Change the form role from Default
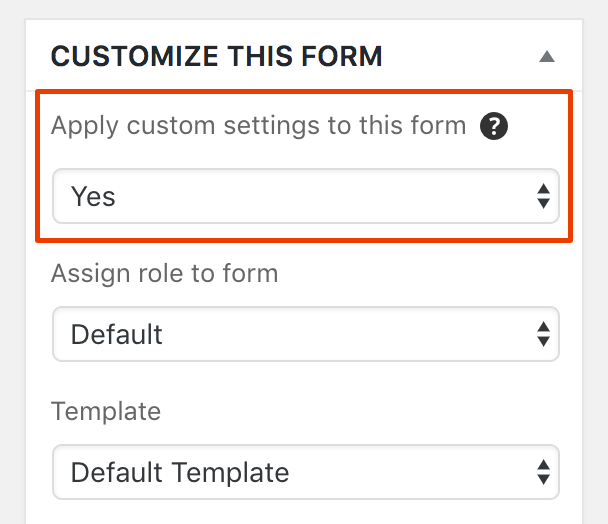 pyautogui.click(x=306, y=334)
